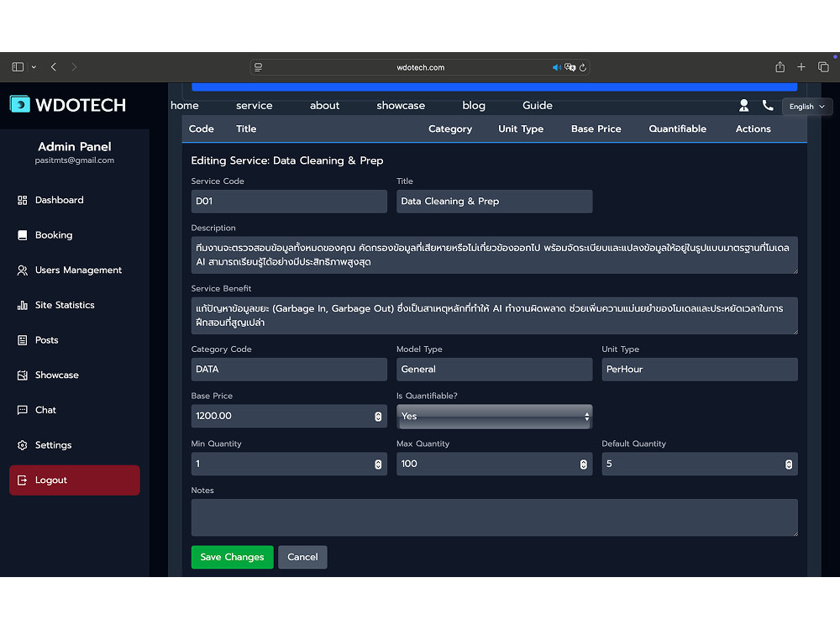Go forward with the forward arrow
This screenshot has width=840, height=630.
coord(74,67)
